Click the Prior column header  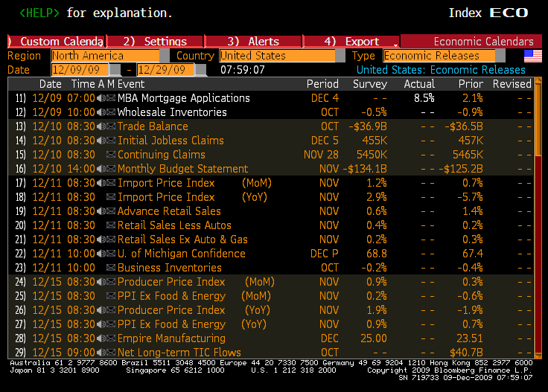pos(471,84)
